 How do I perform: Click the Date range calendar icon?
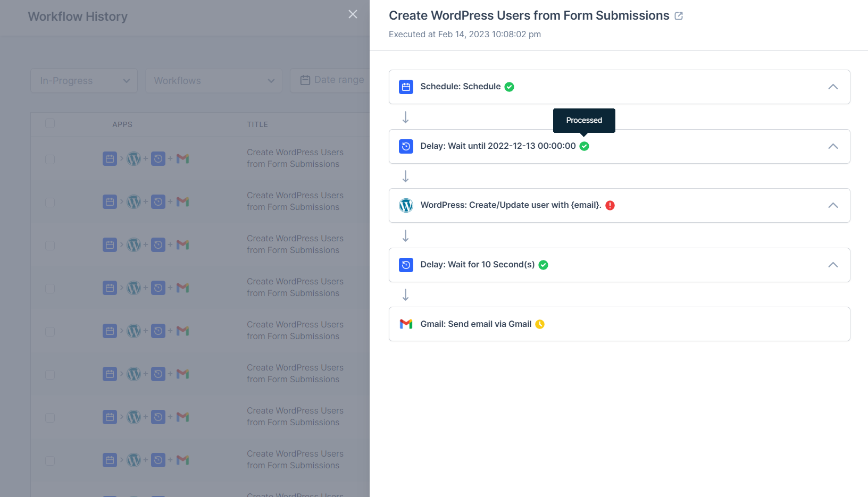[x=305, y=79]
